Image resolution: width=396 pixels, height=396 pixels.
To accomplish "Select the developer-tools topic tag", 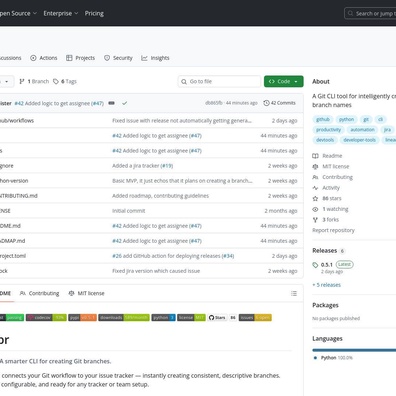I will pyautogui.click(x=359, y=140).
